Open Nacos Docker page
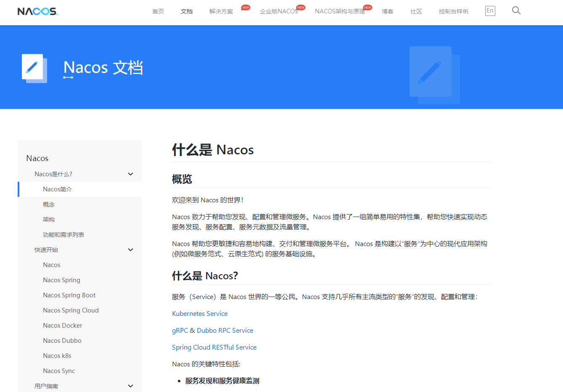563x392 pixels. 63,326
